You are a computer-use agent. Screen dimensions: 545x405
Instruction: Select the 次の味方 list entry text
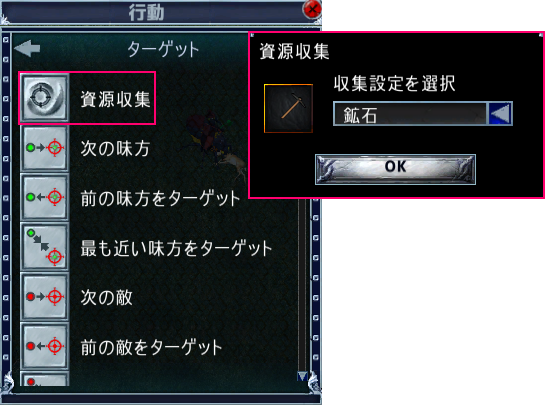[x=115, y=148]
